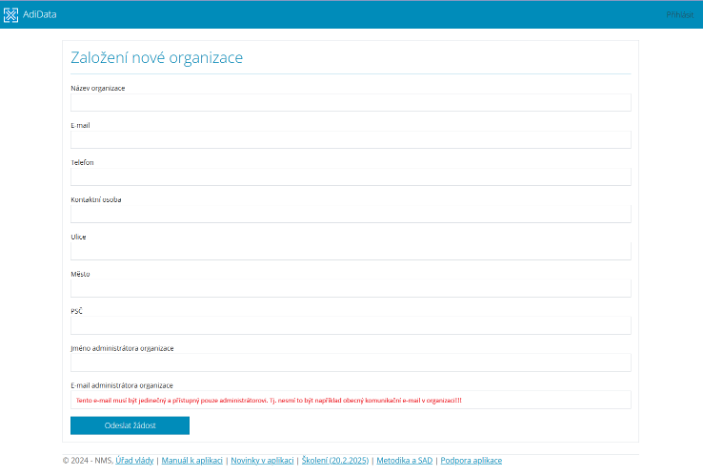Focus the E-mail administrátora organizace field
Screen dimensions: 704x476
click(x=351, y=400)
